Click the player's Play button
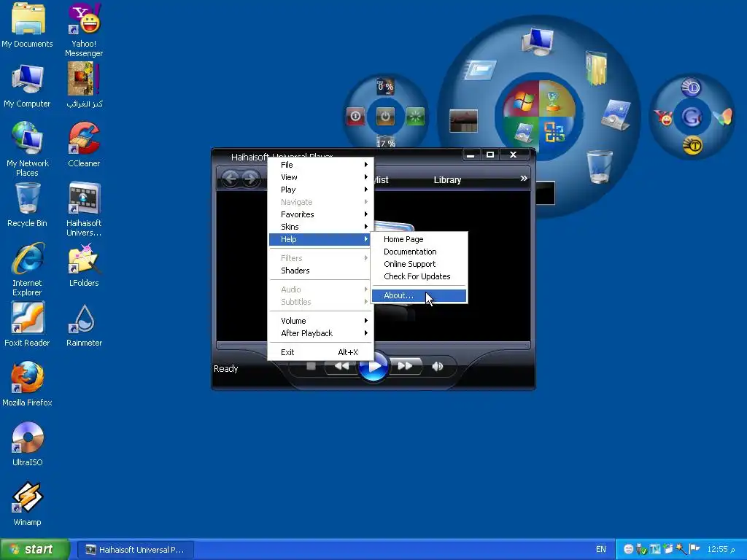 tap(373, 366)
